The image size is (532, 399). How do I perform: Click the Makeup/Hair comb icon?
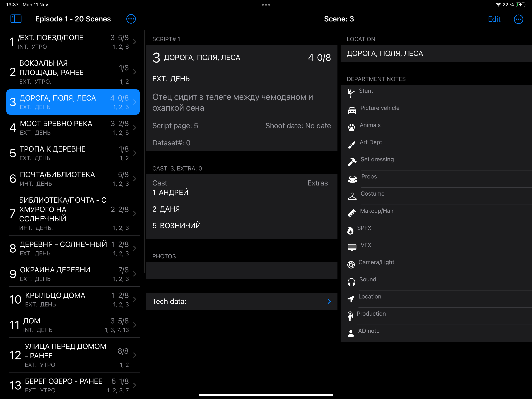(352, 213)
